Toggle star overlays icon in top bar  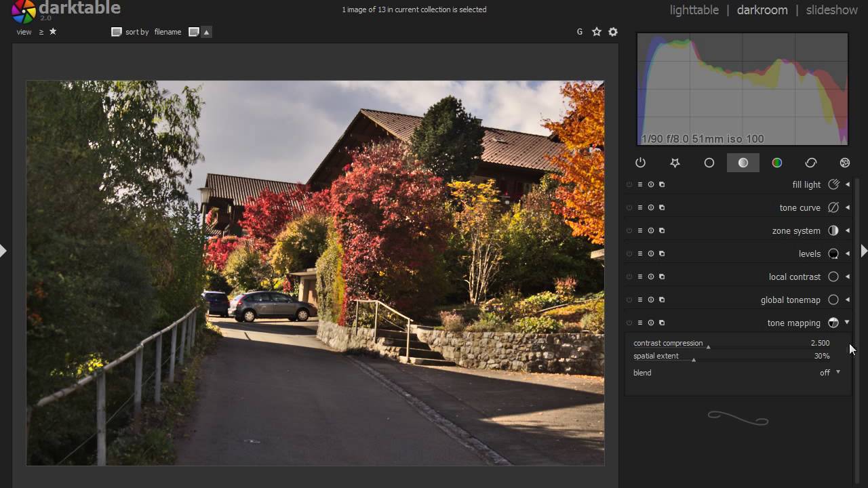pos(597,32)
